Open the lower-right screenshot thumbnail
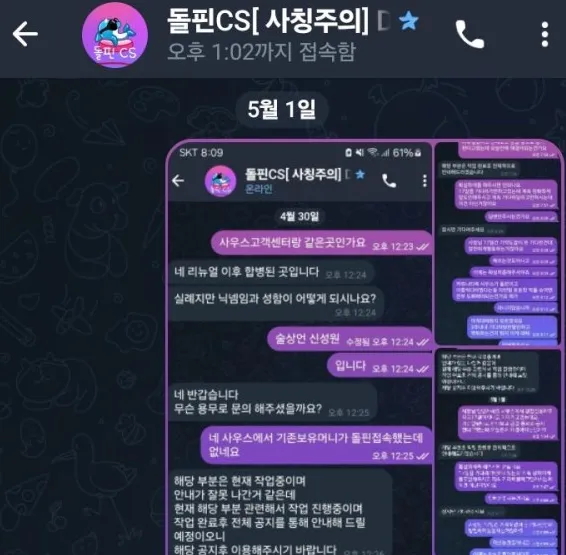Screen dimensions: 566x555 tap(498, 452)
